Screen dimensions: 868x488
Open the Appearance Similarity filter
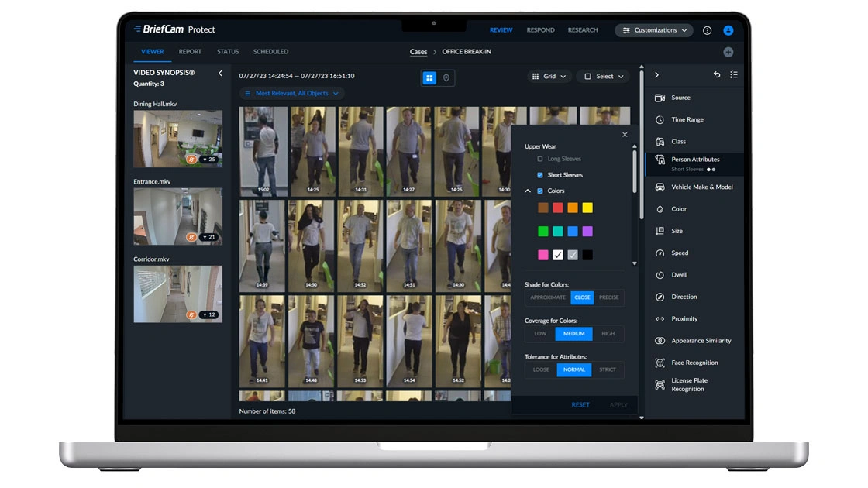(701, 341)
